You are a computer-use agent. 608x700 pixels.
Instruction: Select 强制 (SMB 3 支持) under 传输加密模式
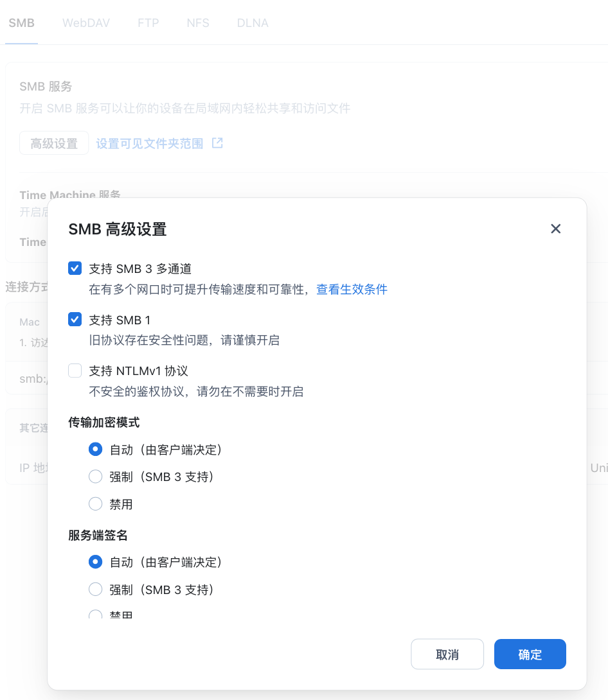(95, 477)
